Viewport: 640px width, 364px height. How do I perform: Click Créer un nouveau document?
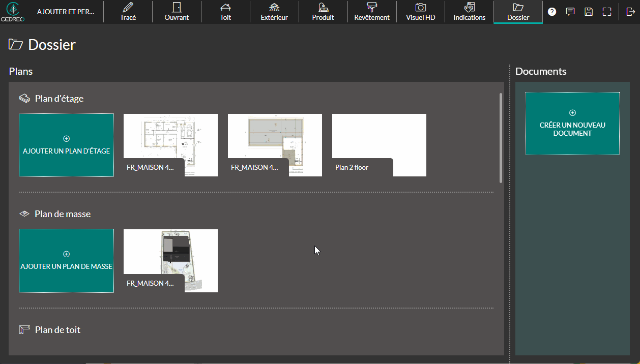coord(572,124)
